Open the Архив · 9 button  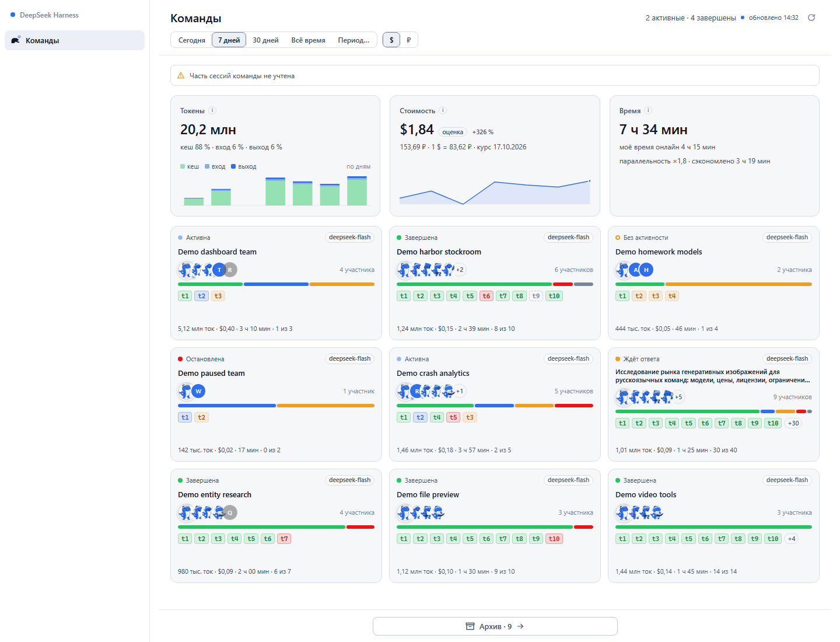click(x=495, y=626)
